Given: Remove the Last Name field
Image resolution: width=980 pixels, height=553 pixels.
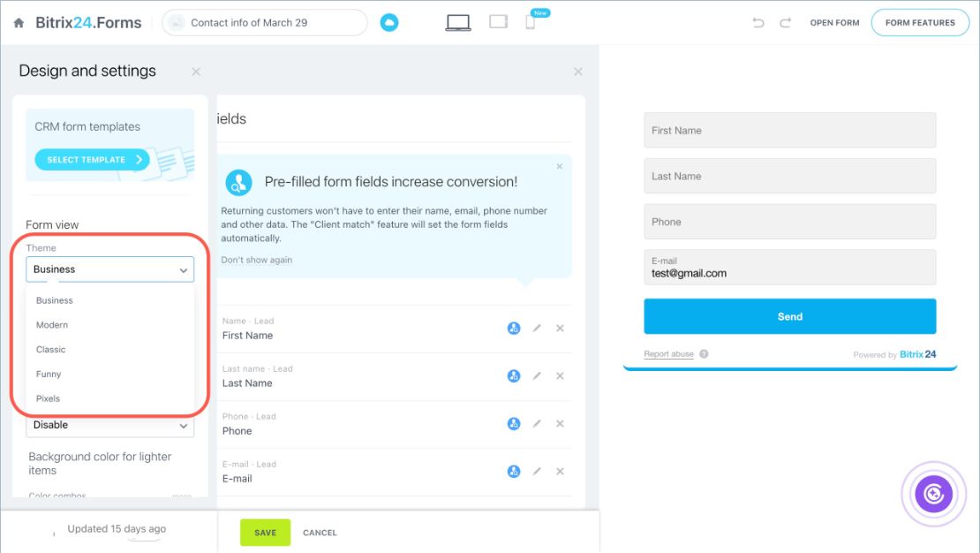Looking at the screenshot, I should point(560,376).
